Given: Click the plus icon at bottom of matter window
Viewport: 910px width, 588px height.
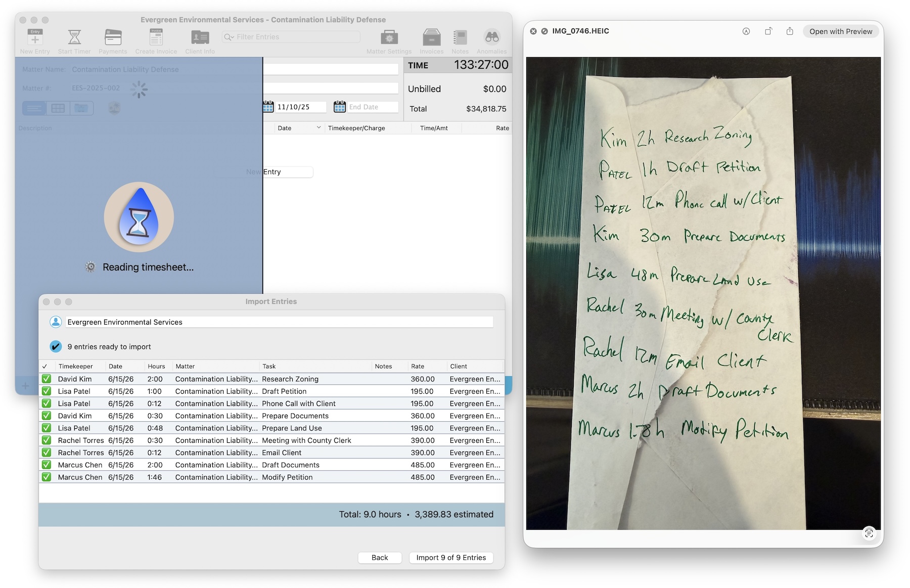Looking at the screenshot, I should (x=25, y=387).
